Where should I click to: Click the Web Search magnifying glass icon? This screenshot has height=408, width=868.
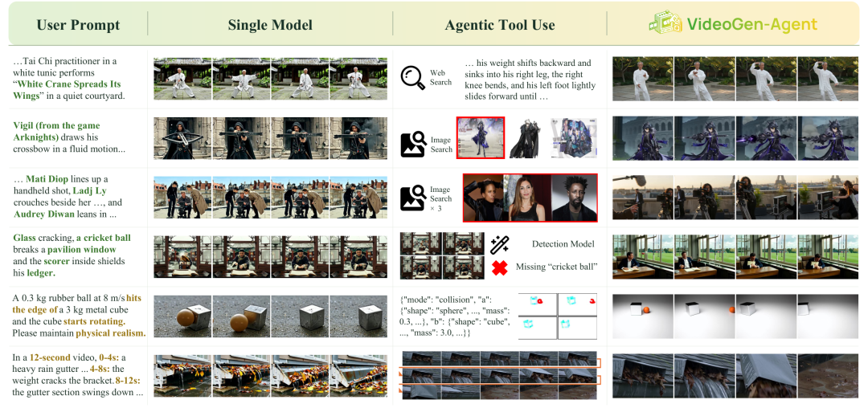coord(413,77)
